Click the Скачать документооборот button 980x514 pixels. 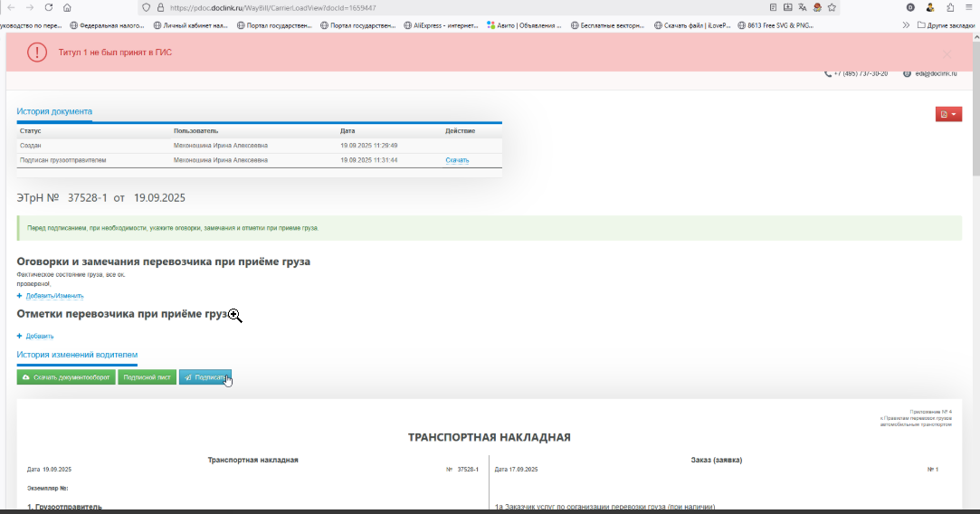[x=66, y=377]
